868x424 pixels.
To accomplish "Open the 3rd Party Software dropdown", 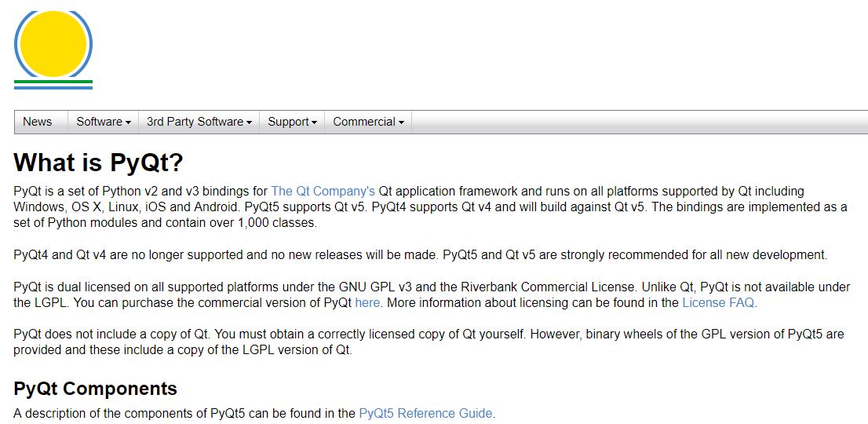I will tap(195, 122).
